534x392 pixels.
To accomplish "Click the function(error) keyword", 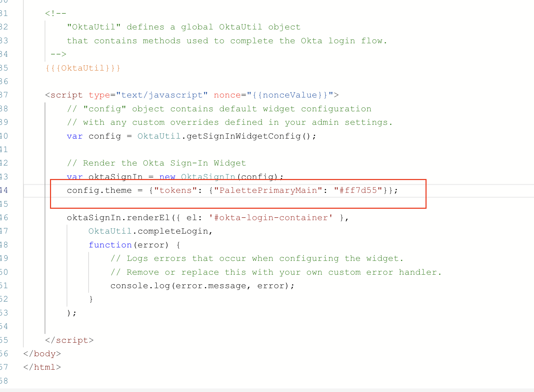I will pos(110,245).
